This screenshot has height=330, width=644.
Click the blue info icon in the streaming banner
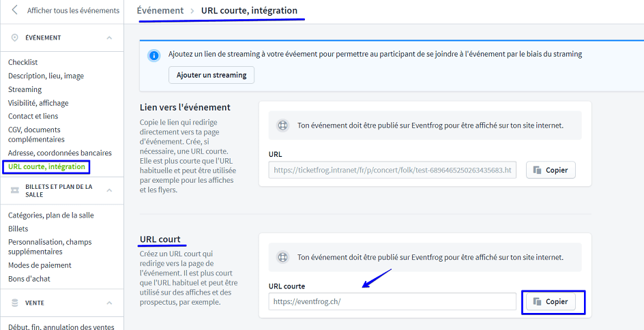[x=154, y=55]
